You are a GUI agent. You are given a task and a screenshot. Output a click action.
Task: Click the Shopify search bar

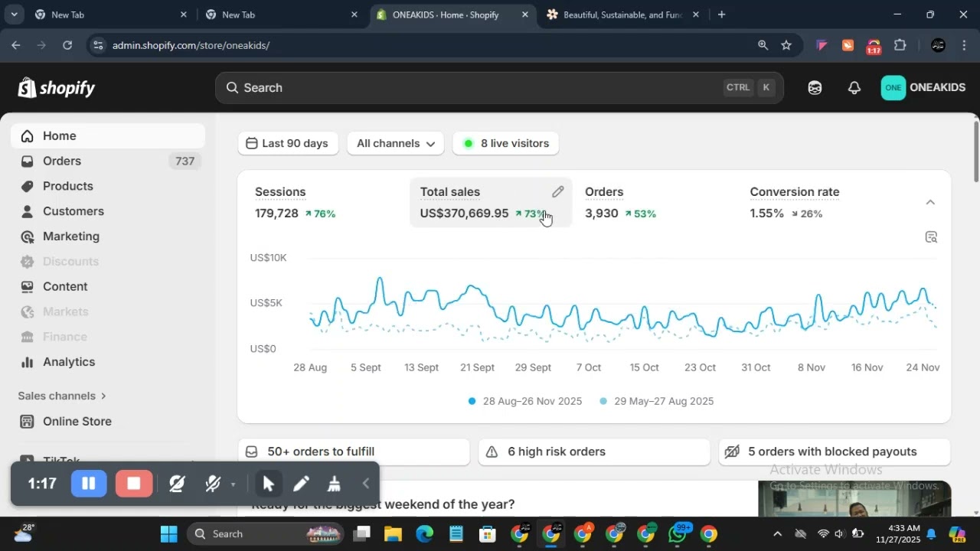pos(499,88)
